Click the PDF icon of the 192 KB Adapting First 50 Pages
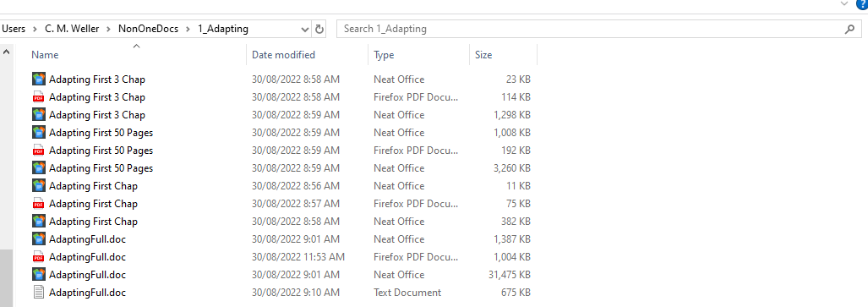This screenshot has width=868, height=307. (x=39, y=151)
